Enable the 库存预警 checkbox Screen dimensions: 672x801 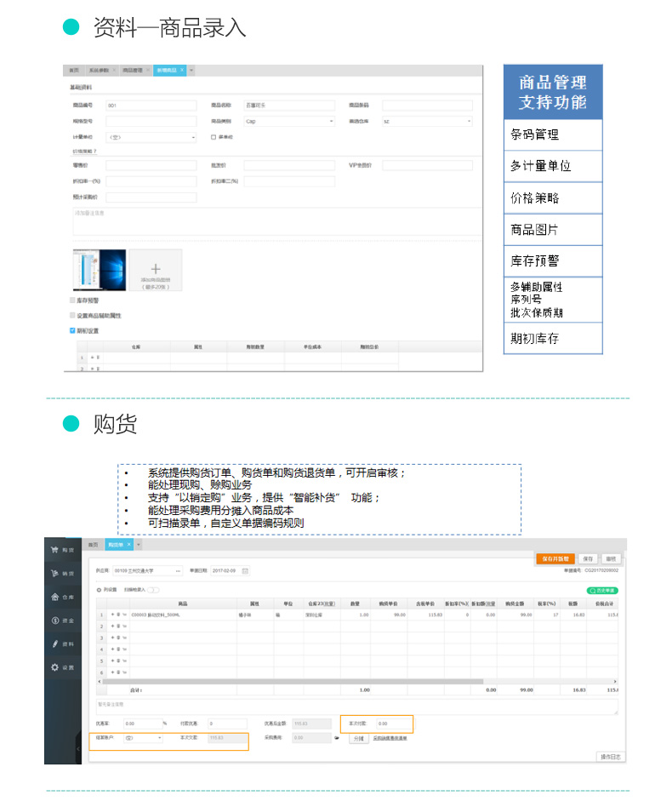pyautogui.click(x=72, y=300)
